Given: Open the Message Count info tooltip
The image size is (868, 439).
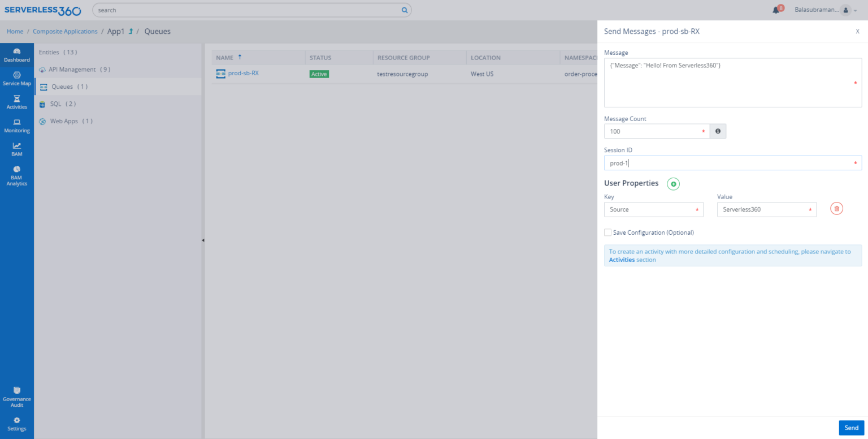Looking at the screenshot, I should tap(718, 131).
